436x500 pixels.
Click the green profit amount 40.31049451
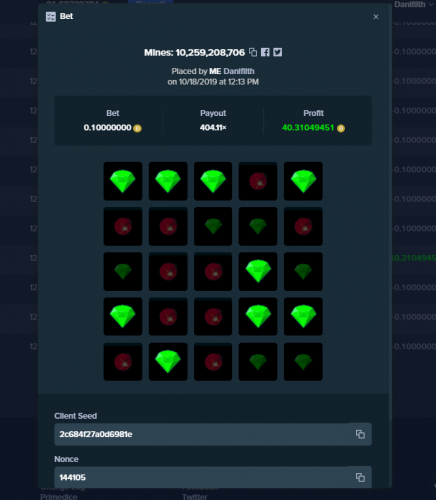point(308,128)
